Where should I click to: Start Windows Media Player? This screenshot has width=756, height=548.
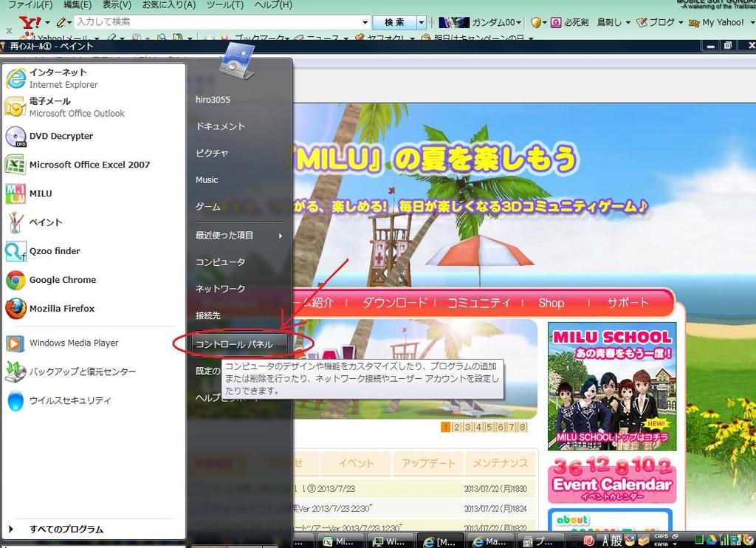(73, 343)
